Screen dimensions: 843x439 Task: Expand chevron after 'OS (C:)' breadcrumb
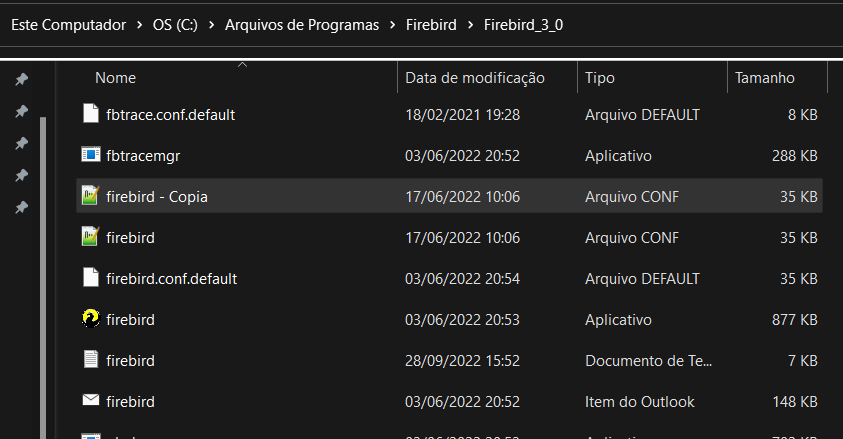point(212,25)
